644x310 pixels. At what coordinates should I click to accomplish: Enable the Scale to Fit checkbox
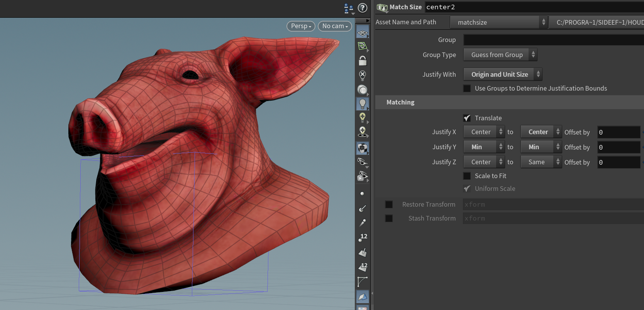(467, 176)
